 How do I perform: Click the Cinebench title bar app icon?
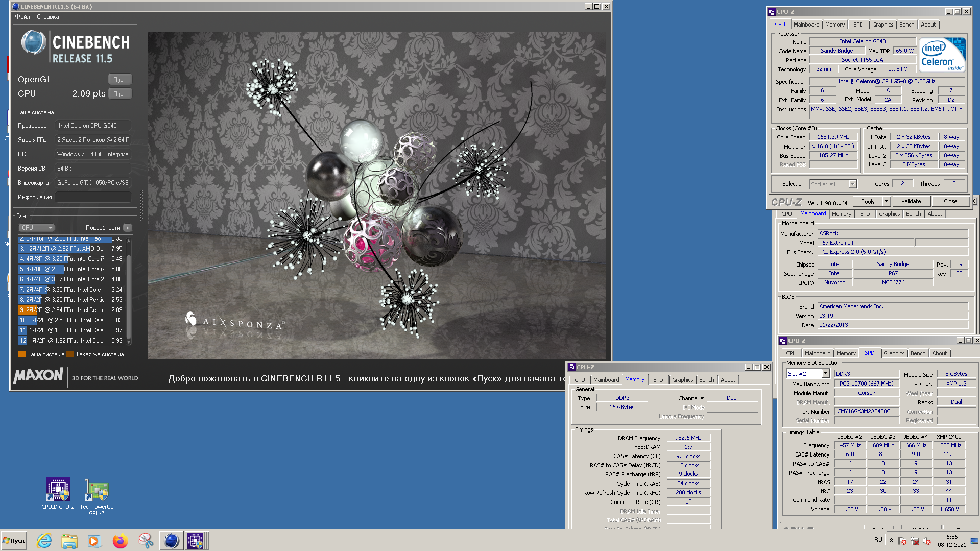(x=15, y=7)
